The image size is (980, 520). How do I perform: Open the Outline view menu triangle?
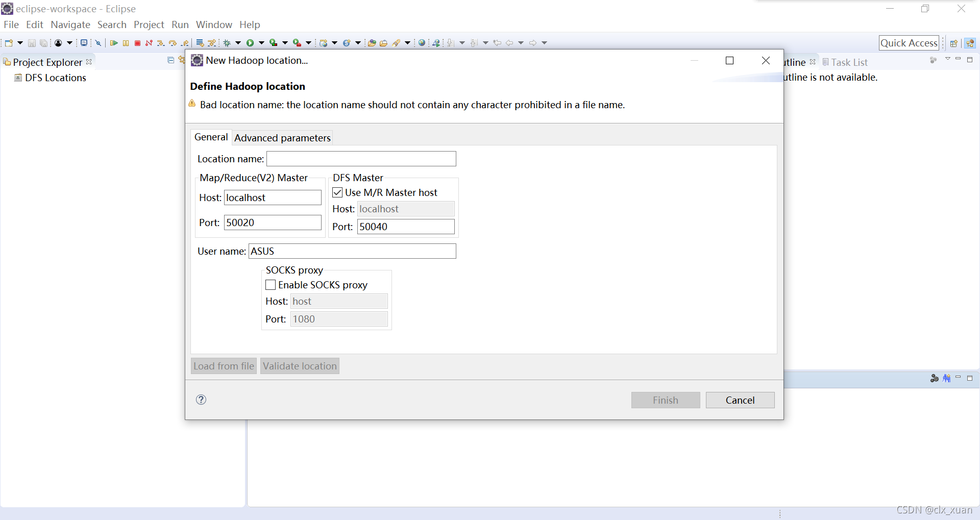point(948,59)
